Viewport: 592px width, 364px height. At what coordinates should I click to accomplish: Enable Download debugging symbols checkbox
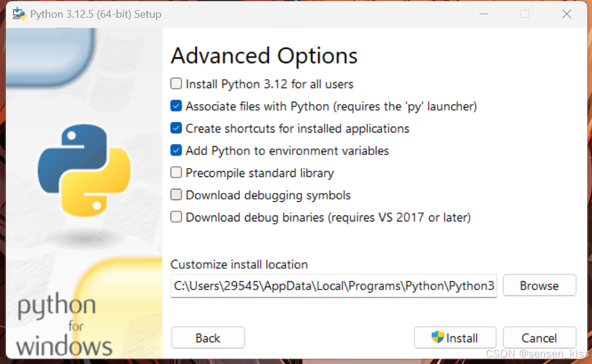point(176,195)
